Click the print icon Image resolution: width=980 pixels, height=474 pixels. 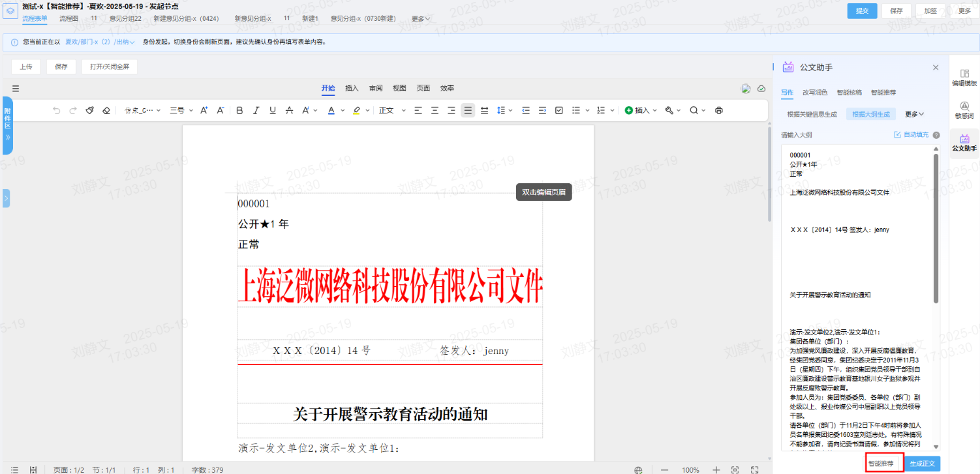click(719, 110)
